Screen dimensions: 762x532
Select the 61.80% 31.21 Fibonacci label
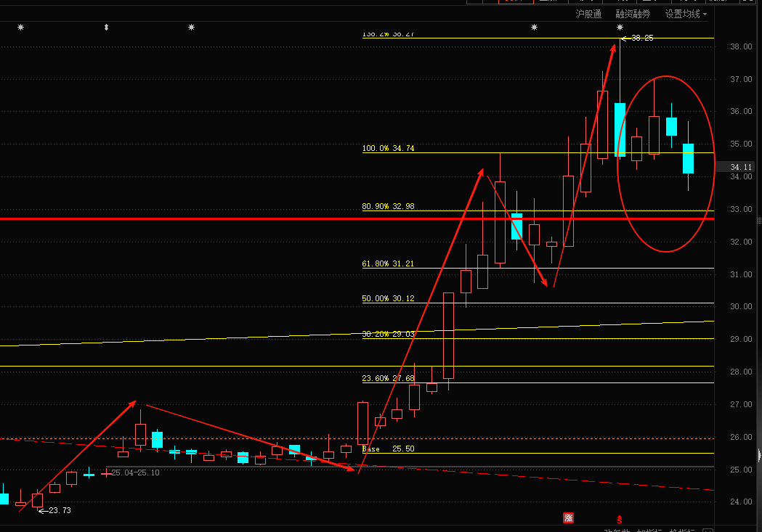[389, 263]
